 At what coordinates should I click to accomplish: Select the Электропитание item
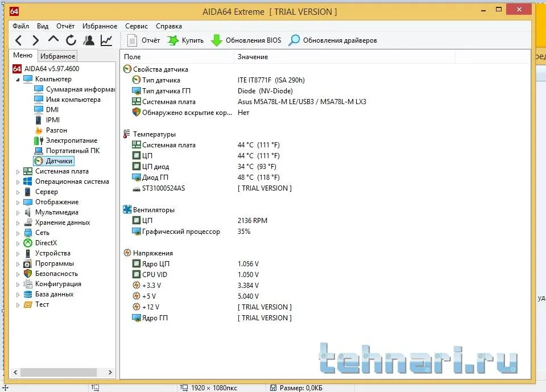(66, 141)
